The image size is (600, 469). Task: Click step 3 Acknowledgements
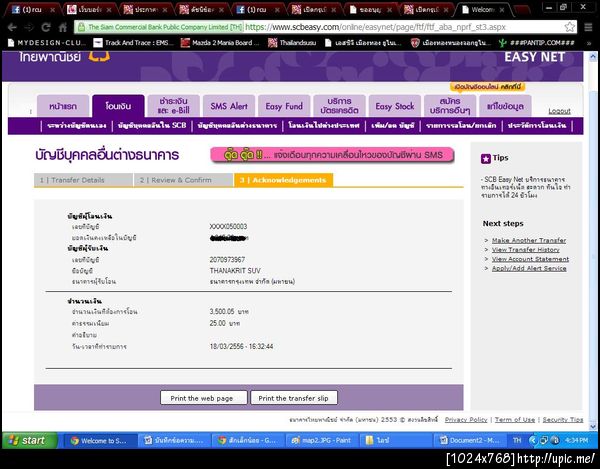283,180
